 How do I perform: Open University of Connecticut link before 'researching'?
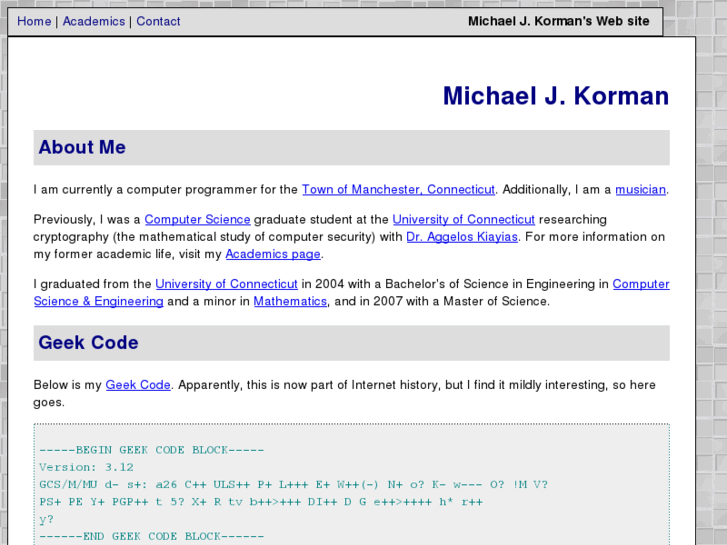click(464, 219)
